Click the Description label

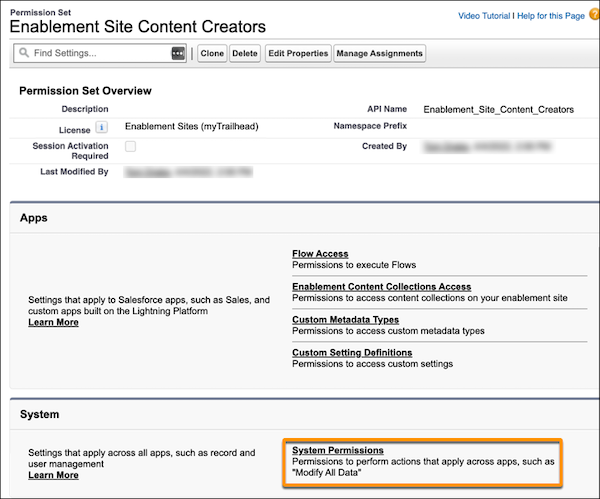pyautogui.click(x=85, y=109)
